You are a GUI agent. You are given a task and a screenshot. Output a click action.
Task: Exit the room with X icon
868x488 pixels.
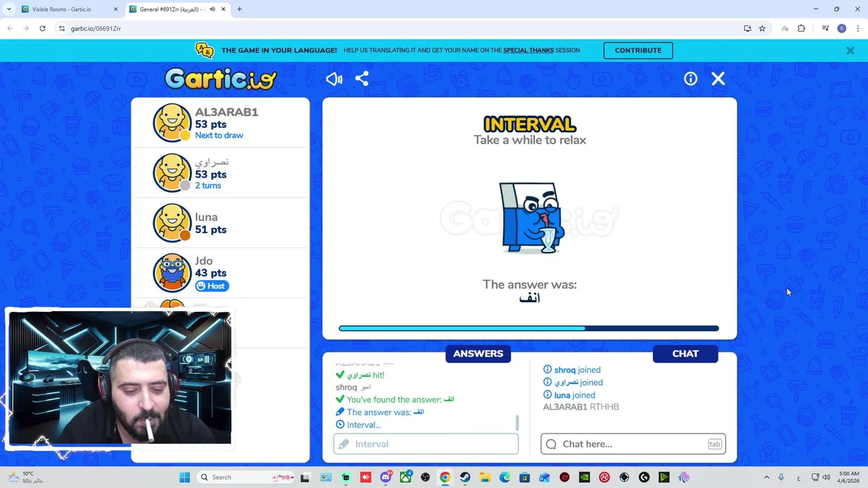pyautogui.click(x=718, y=79)
